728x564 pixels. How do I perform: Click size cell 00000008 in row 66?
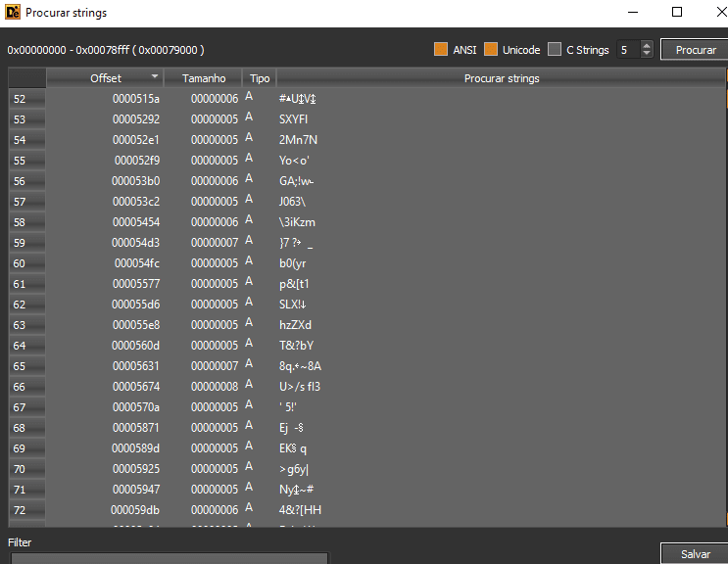(215, 387)
